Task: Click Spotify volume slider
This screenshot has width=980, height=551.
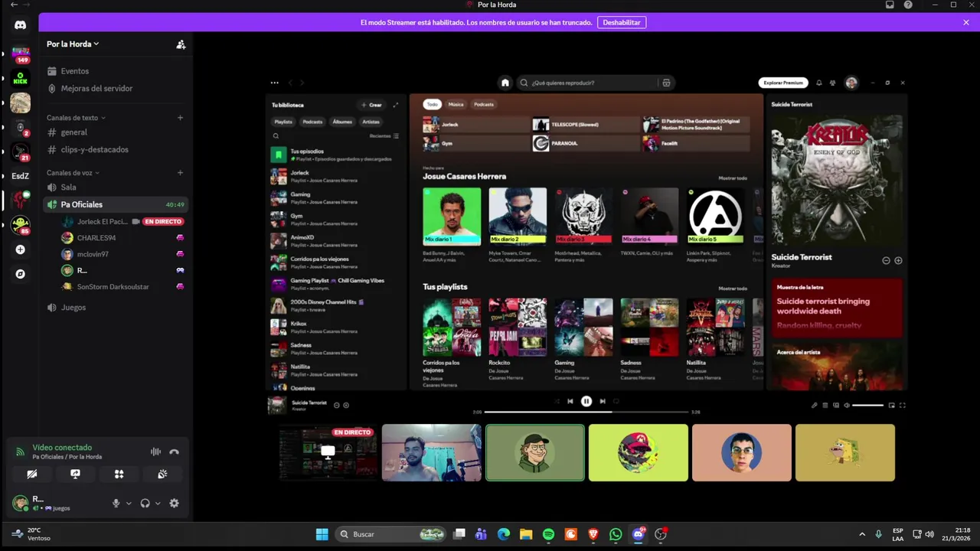Action: click(x=868, y=406)
